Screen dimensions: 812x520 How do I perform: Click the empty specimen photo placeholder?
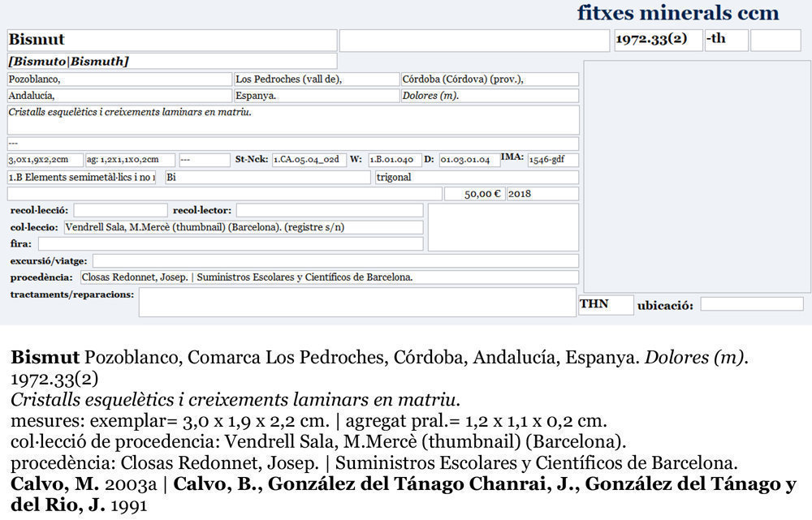[x=697, y=176]
